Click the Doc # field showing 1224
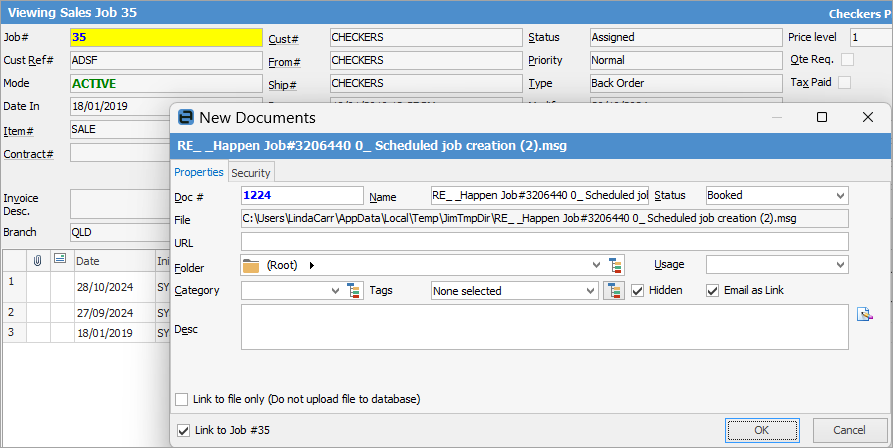 (x=302, y=195)
